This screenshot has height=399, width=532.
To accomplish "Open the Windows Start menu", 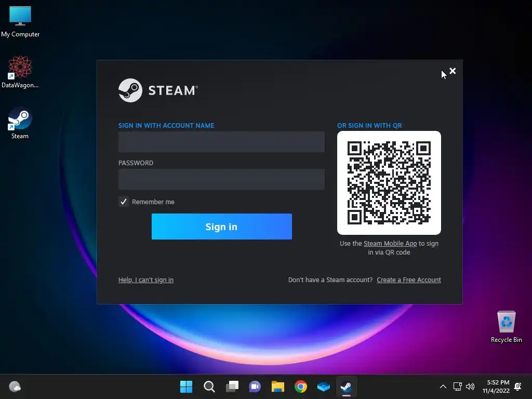I will coord(186,387).
